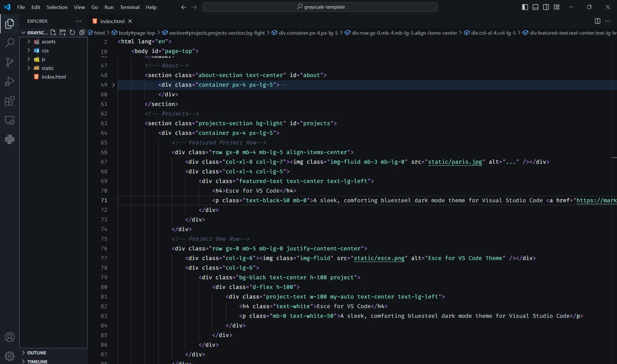The width and height of the screenshot is (617, 364).
Task: Open index.html in the file tree
Action: (53, 77)
